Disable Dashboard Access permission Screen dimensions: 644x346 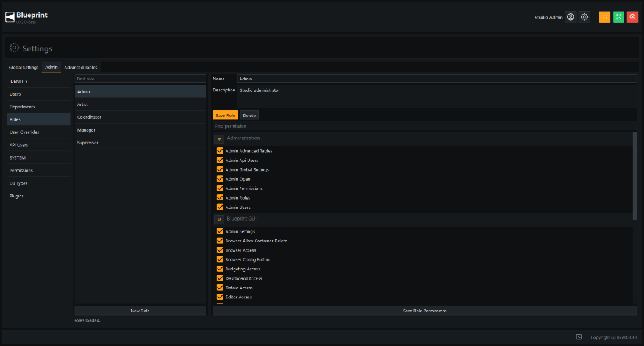point(220,278)
